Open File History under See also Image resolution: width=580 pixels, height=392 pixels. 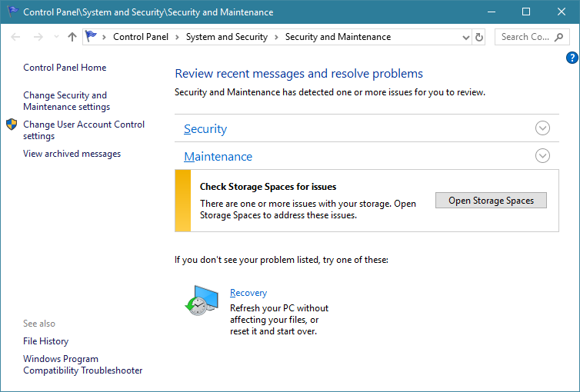[45, 341]
